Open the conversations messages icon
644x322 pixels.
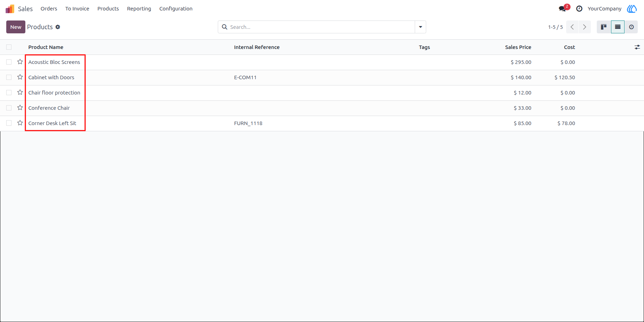click(562, 9)
